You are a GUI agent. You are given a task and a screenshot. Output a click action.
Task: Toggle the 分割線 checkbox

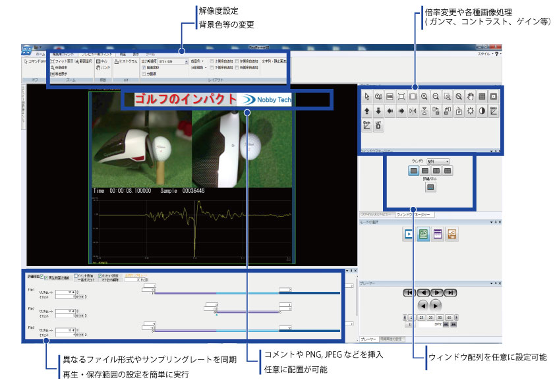click(x=144, y=74)
